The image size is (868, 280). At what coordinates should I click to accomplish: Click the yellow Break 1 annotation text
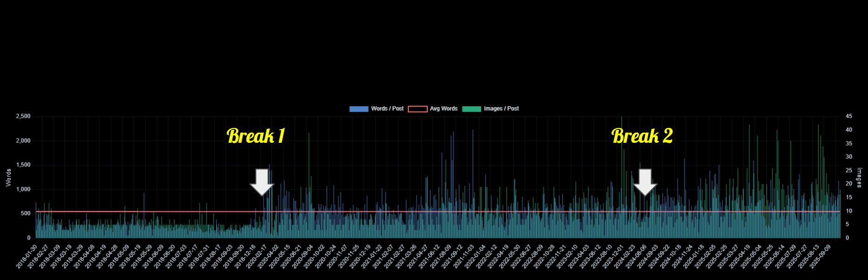click(256, 136)
